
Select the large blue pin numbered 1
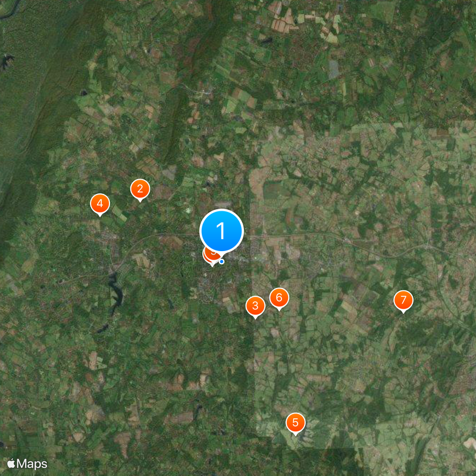(221, 231)
